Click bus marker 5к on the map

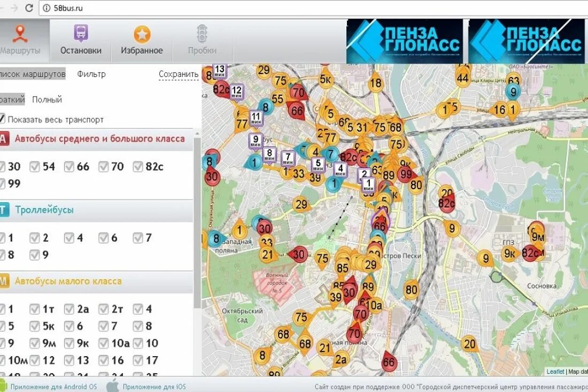click(x=326, y=79)
